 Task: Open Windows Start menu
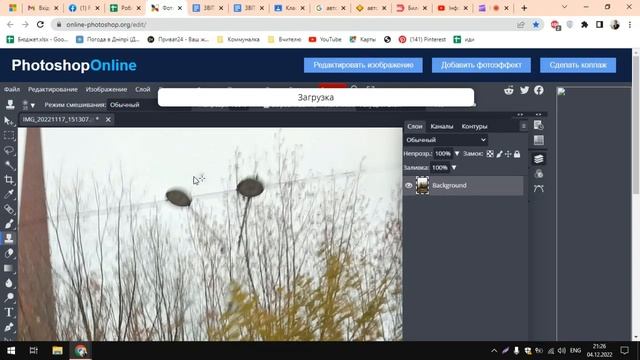(11, 351)
